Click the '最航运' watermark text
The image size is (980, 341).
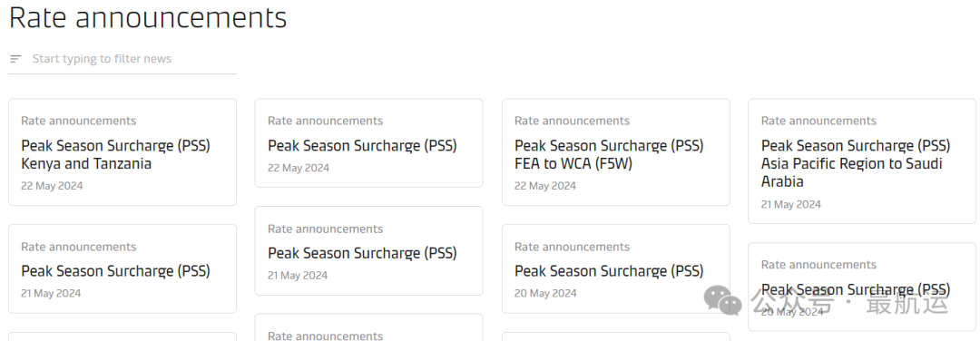click(906, 302)
